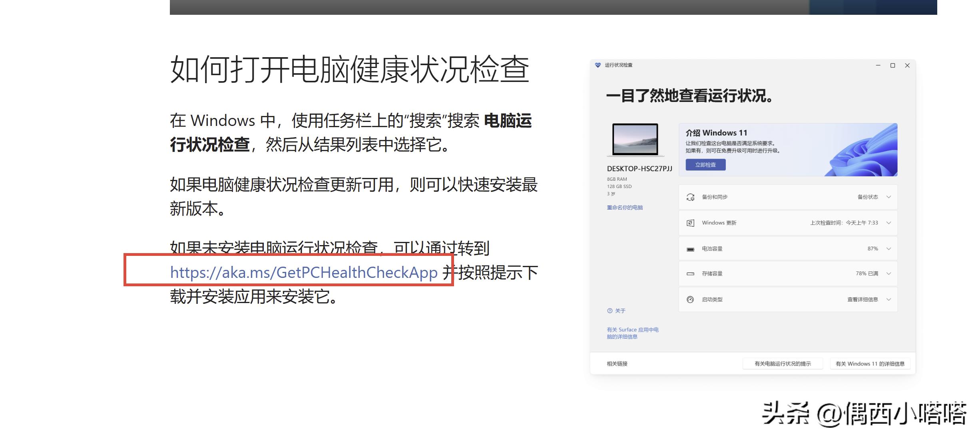Click the 介绍 Windows 11 heading
The height and width of the screenshot is (439, 980).
[716, 133]
